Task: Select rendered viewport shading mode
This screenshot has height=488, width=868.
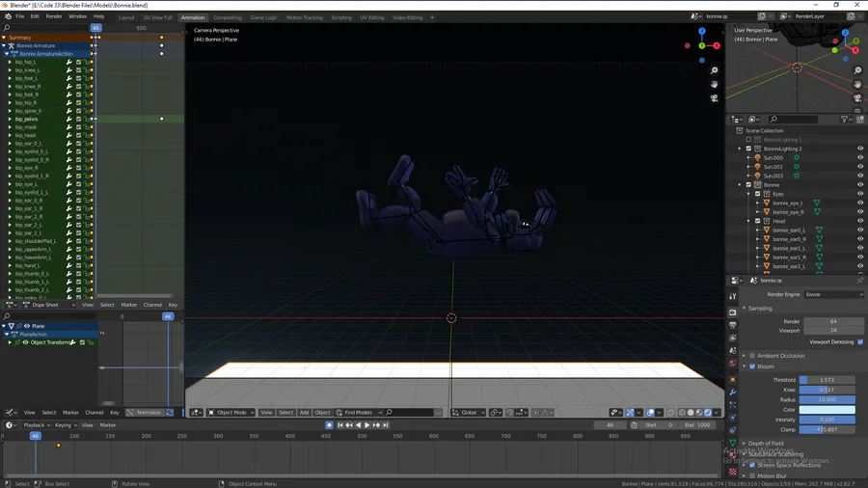Action: click(708, 412)
